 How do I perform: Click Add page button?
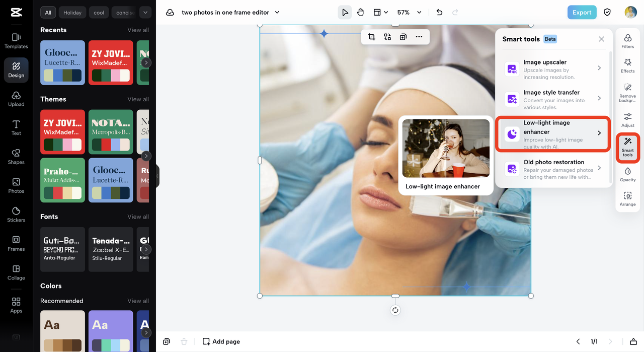(x=221, y=341)
